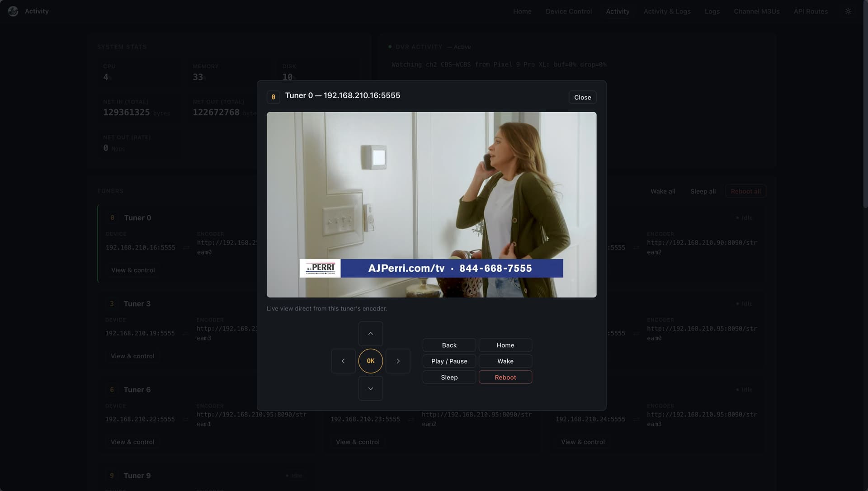
Task: Click the DVR Activity green status dot
Action: (x=390, y=47)
